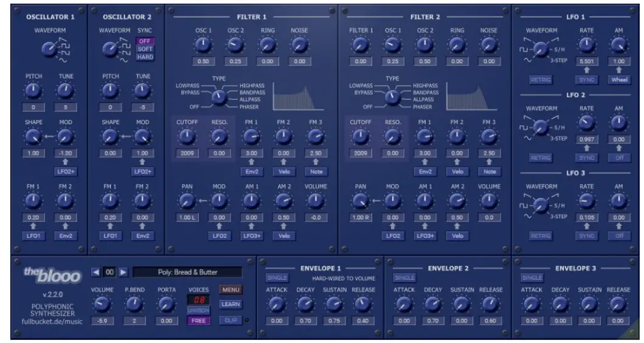Image resolution: width=644 pixels, height=343 pixels.
Task: Click Filter 2 RING input knob
Action: (457, 44)
